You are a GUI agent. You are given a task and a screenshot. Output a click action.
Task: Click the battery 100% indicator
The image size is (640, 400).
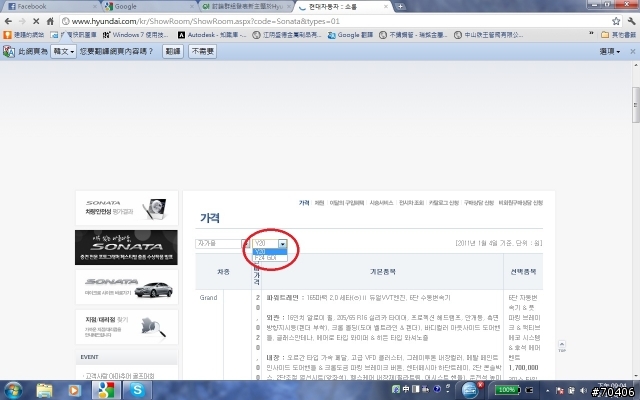click(507, 390)
